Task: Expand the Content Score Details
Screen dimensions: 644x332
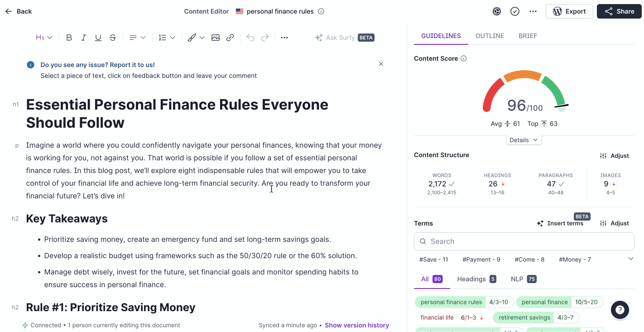Action: (x=524, y=140)
